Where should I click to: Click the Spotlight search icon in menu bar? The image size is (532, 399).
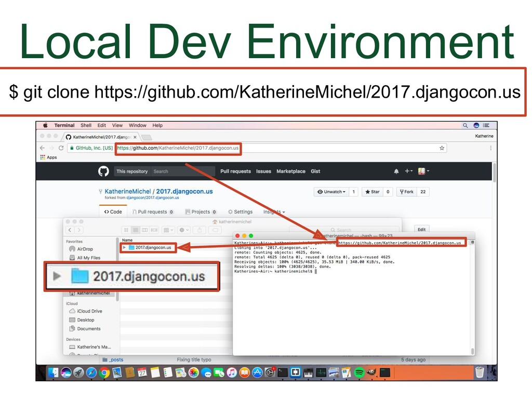click(464, 125)
